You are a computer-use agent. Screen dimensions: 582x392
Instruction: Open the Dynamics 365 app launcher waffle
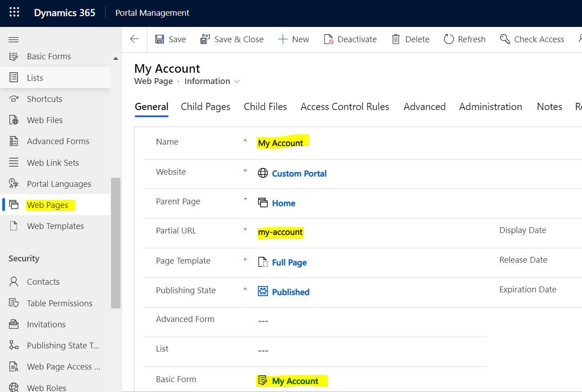(14, 12)
